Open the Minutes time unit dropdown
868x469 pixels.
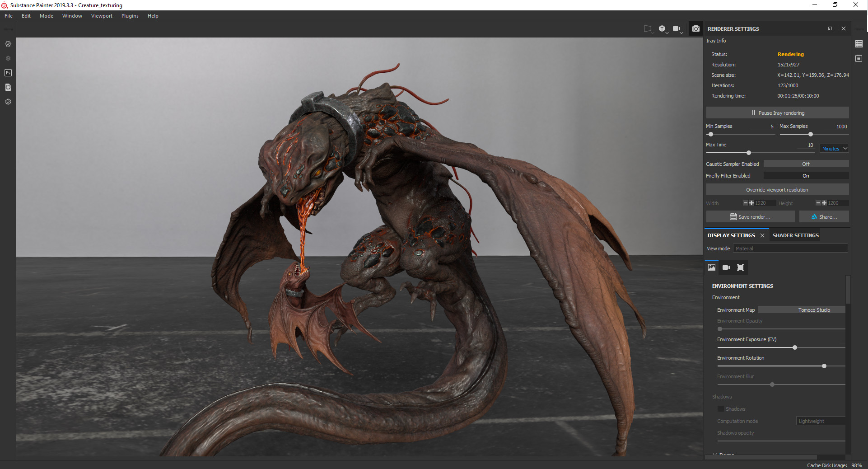[834, 149]
